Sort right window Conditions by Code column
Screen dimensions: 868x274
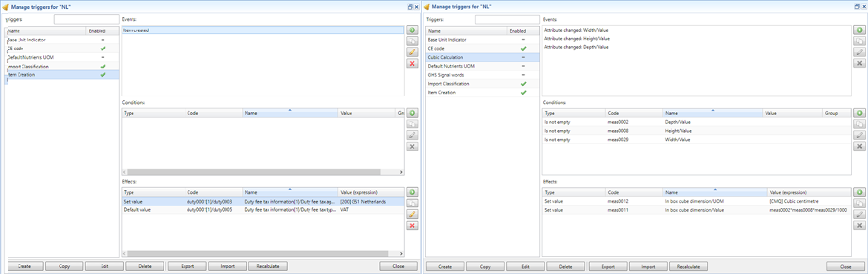(634, 113)
